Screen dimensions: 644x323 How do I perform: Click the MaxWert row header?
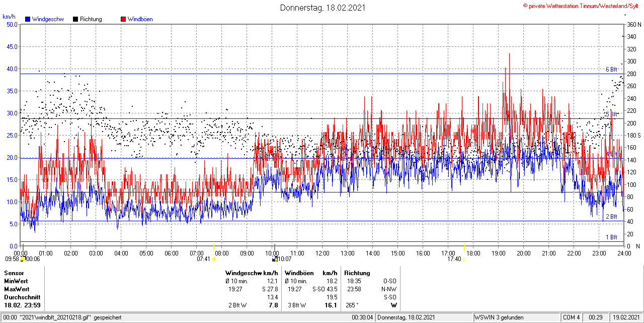click(x=17, y=289)
